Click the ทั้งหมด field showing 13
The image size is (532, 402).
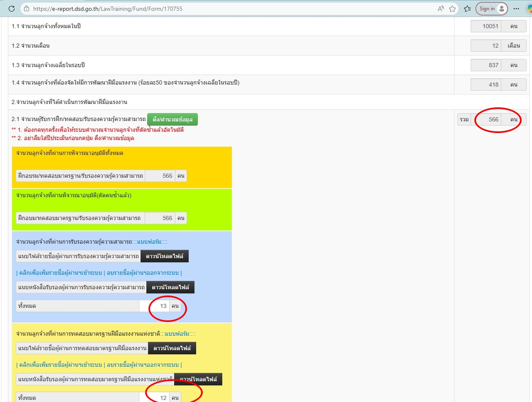click(154, 306)
